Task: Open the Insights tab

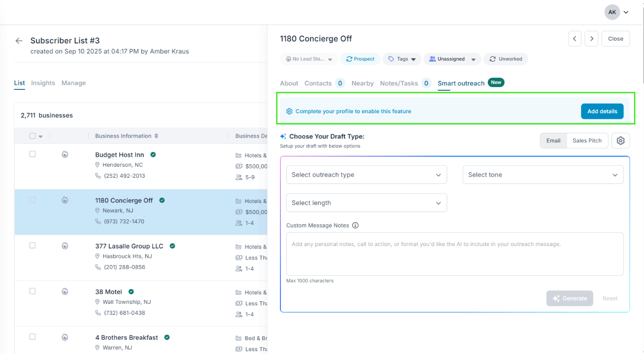Action: [x=43, y=83]
